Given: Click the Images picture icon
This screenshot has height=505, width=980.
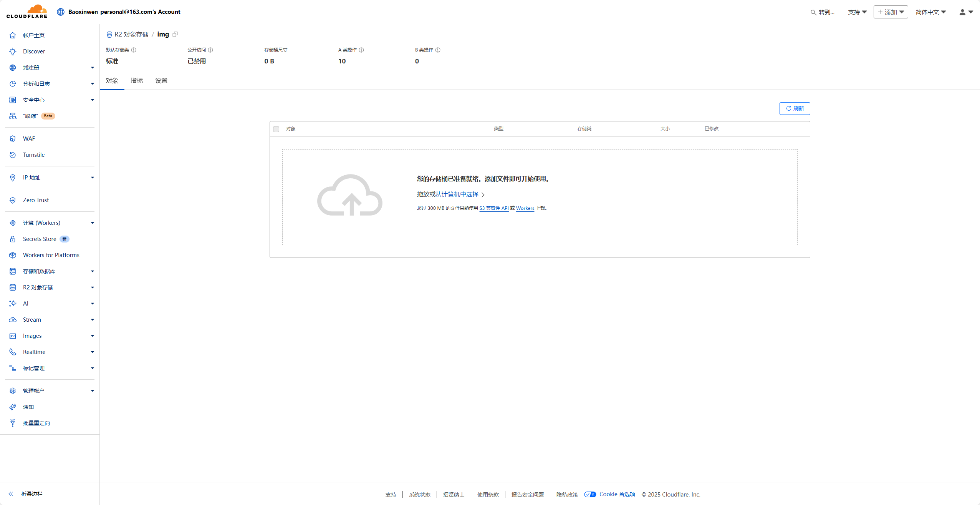Looking at the screenshot, I should 13,336.
